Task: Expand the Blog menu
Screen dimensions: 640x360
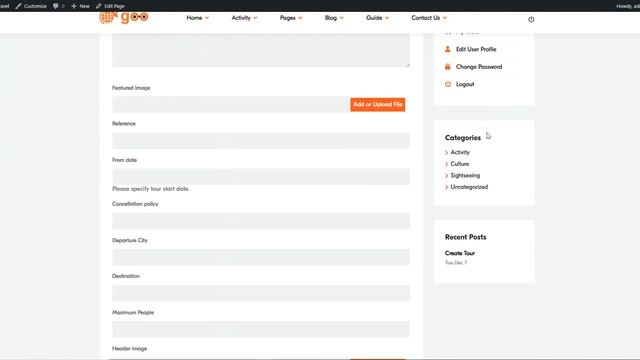Action: [334, 18]
